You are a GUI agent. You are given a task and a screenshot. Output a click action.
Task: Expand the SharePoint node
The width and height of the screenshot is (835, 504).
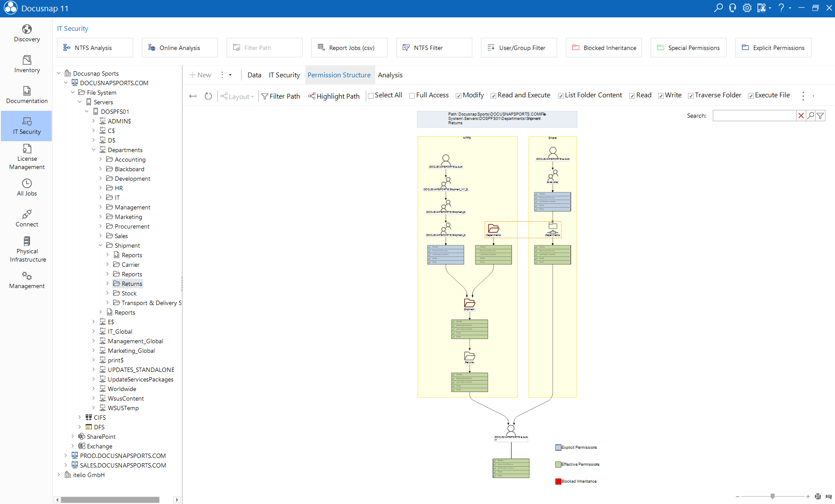point(73,437)
